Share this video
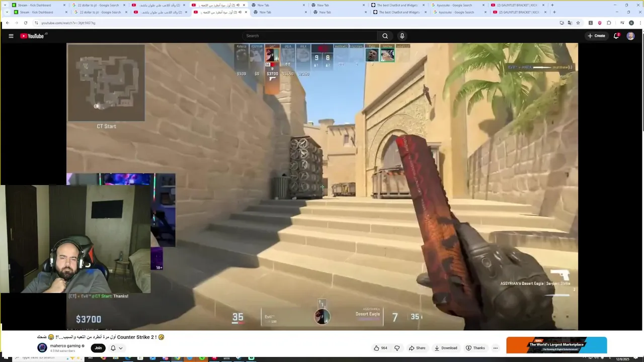 pos(417,348)
